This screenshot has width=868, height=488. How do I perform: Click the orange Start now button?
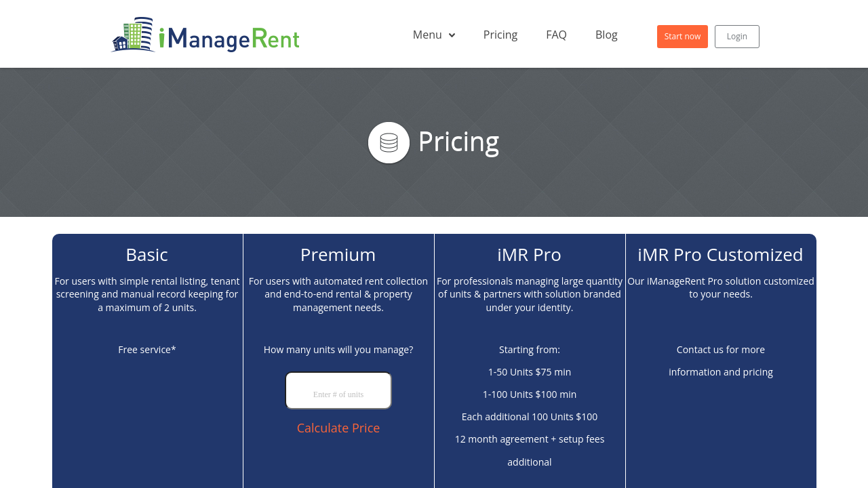tap(682, 37)
